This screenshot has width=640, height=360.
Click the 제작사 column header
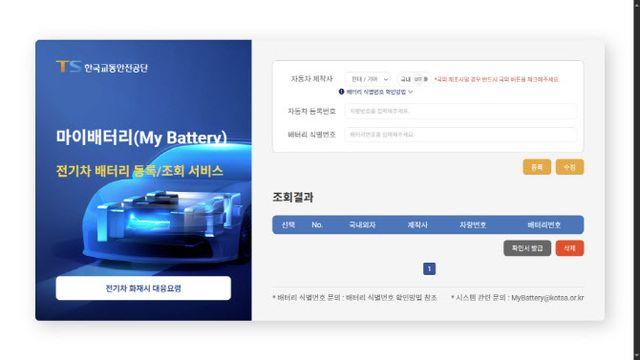click(417, 225)
